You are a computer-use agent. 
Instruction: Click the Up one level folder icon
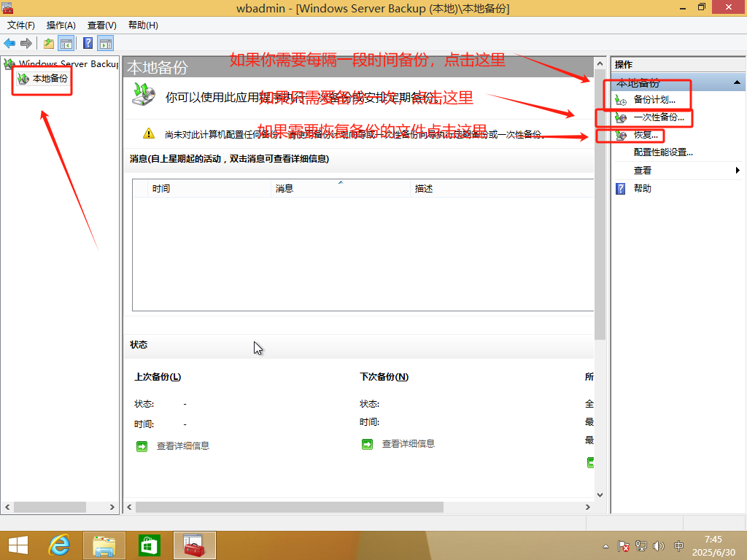coord(49,44)
